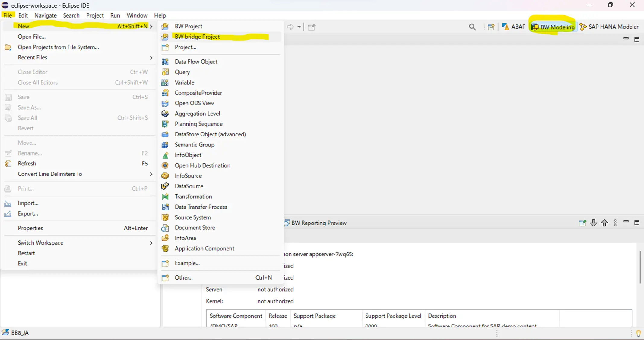Click the Variable icon
This screenshot has height=340, width=644.
coord(165,82)
